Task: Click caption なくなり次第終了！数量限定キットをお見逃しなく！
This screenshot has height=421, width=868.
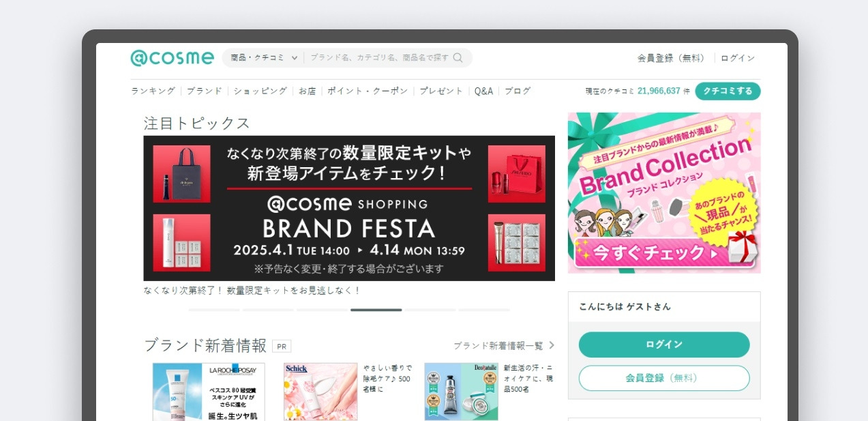Action: [x=252, y=290]
